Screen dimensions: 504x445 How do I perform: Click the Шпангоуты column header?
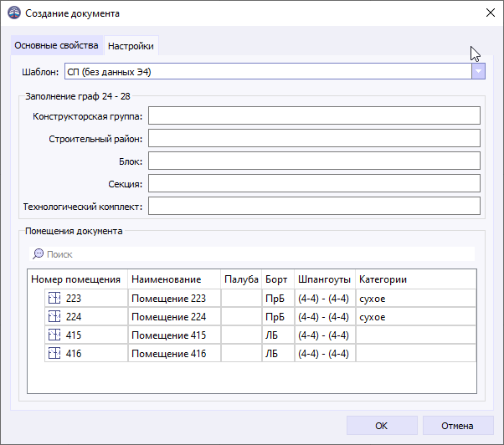point(325,279)
